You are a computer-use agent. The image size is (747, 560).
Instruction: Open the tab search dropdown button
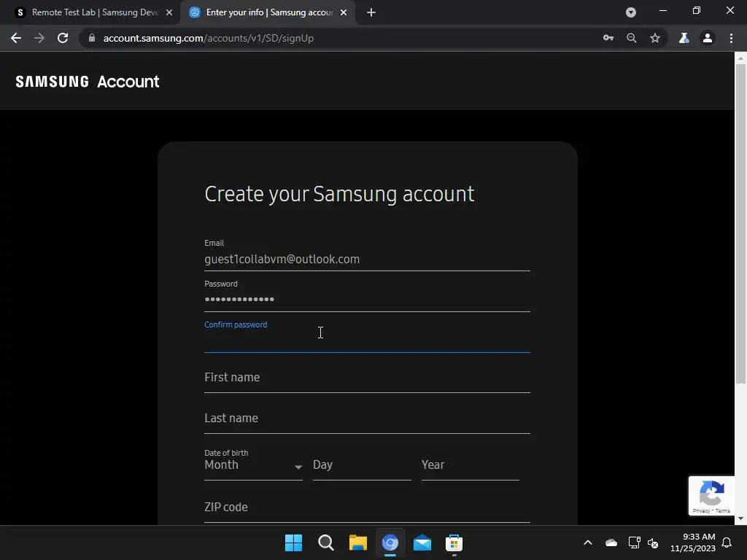(x=631, y=12)
